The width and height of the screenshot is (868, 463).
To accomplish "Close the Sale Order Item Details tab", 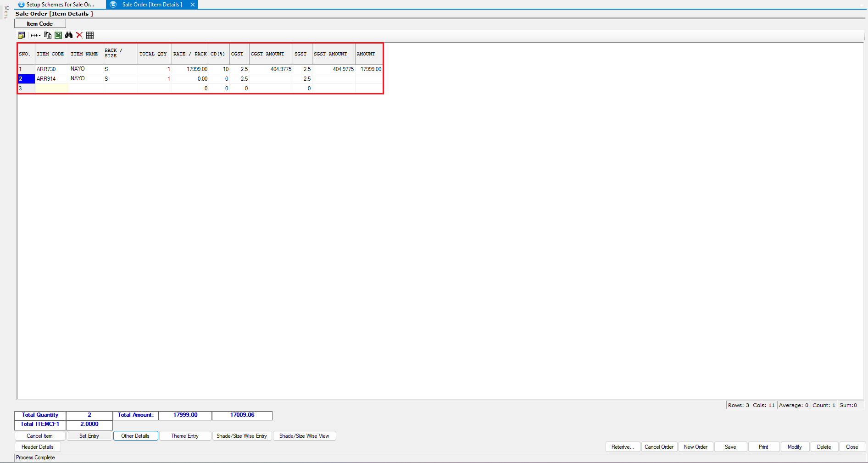I will click(x=193, y=5).
